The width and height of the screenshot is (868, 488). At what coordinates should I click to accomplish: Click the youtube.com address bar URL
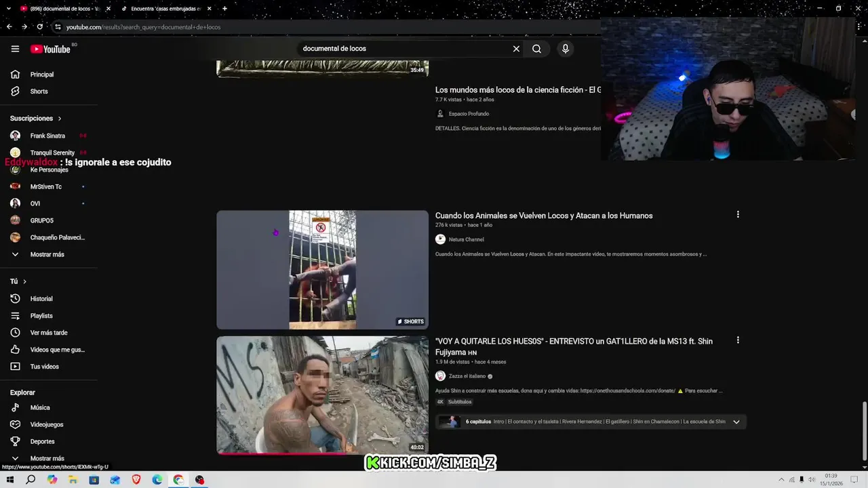143,27
